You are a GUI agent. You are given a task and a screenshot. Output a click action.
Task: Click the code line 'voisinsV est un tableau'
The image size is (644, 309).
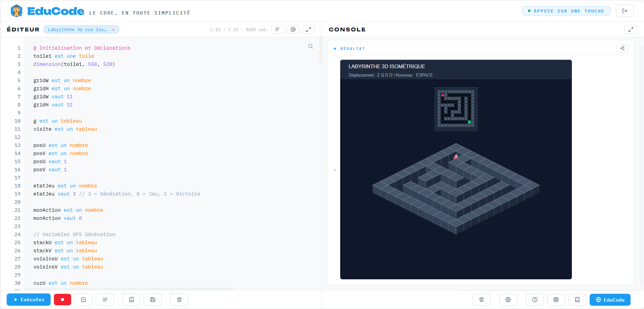68,267
